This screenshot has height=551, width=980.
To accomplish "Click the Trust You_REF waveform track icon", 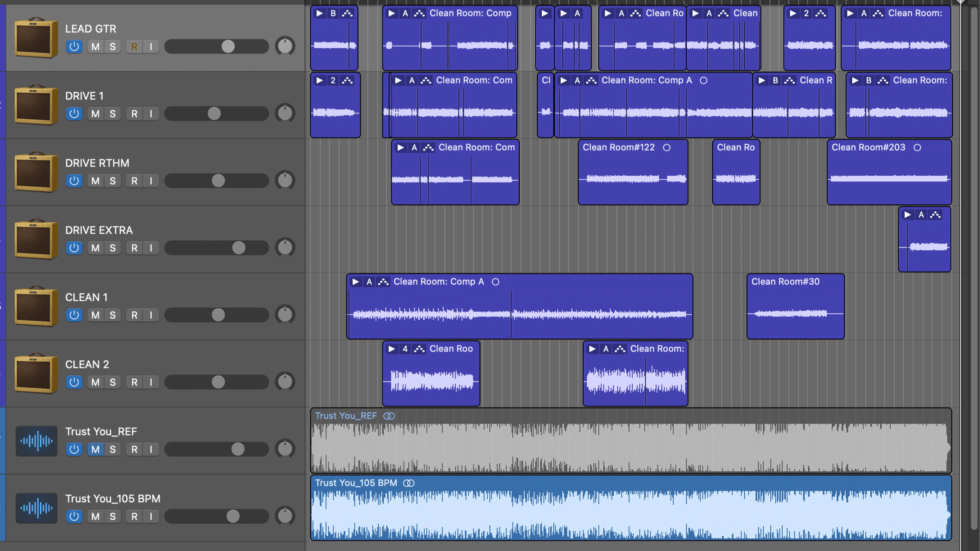I will (36, 441).
